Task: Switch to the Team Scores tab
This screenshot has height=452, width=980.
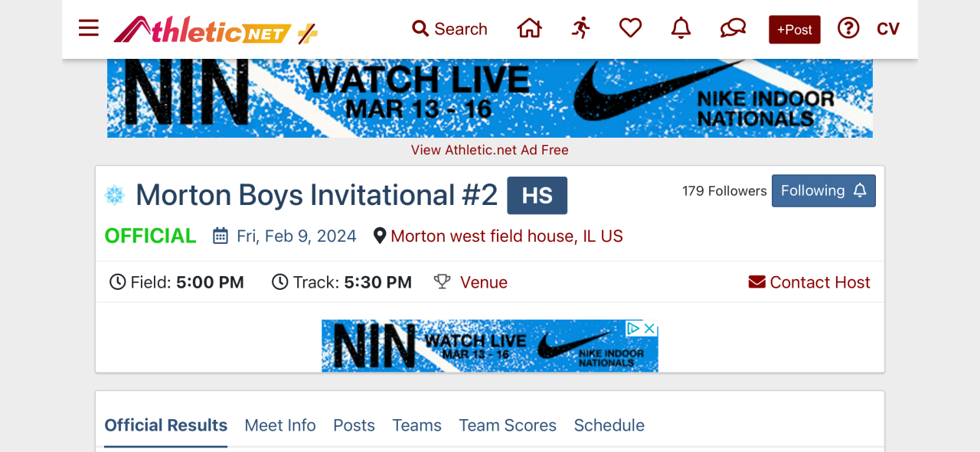Action: [x=508, y=425]
